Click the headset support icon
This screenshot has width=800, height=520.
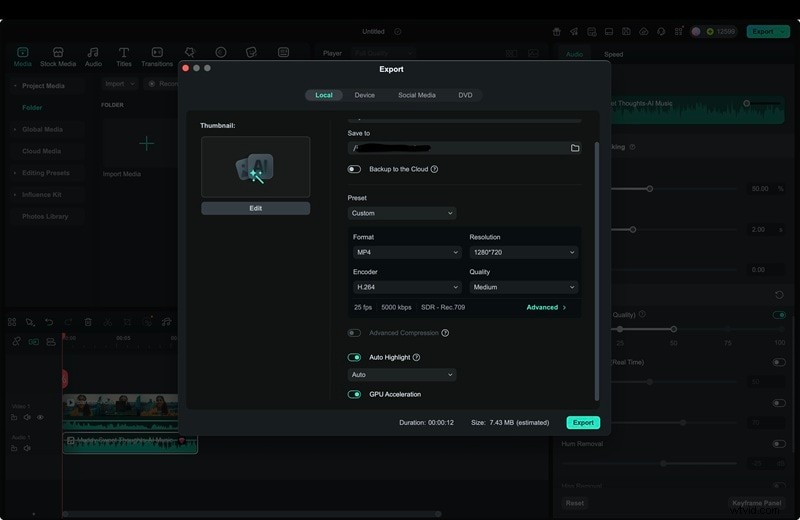[x=661, y=32]
